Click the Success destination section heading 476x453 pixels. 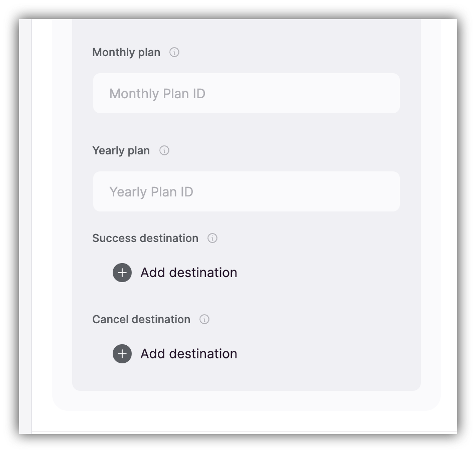click(x=145, y=238)
